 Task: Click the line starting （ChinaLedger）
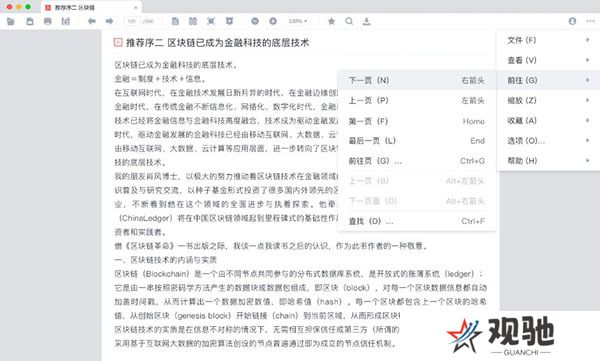227,218
